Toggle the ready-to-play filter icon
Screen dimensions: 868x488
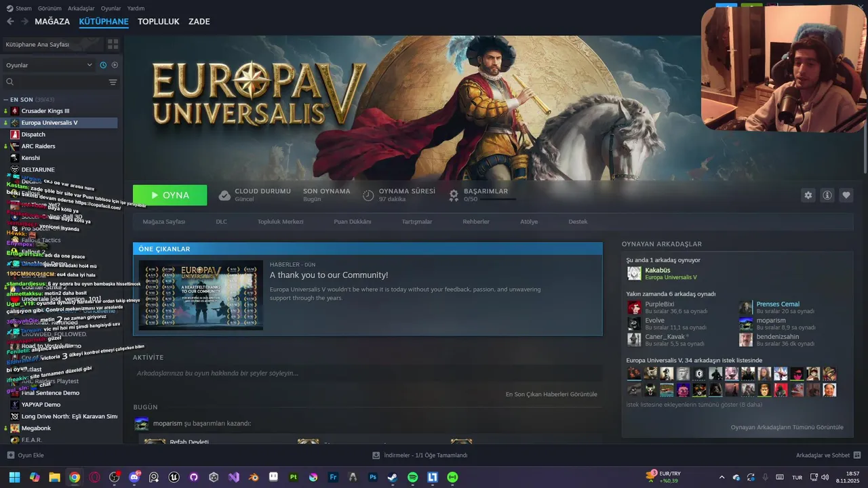tap(115, 65)
